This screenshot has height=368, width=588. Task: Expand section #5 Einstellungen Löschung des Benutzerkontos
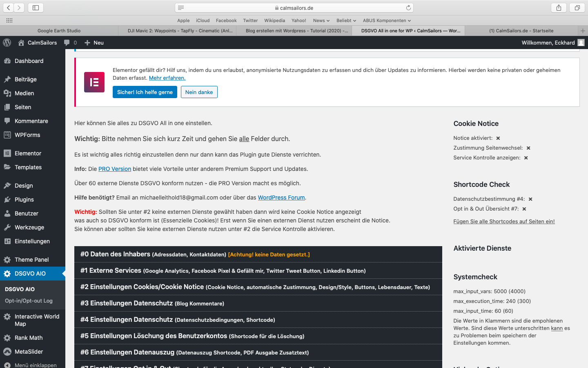point(258,336)
